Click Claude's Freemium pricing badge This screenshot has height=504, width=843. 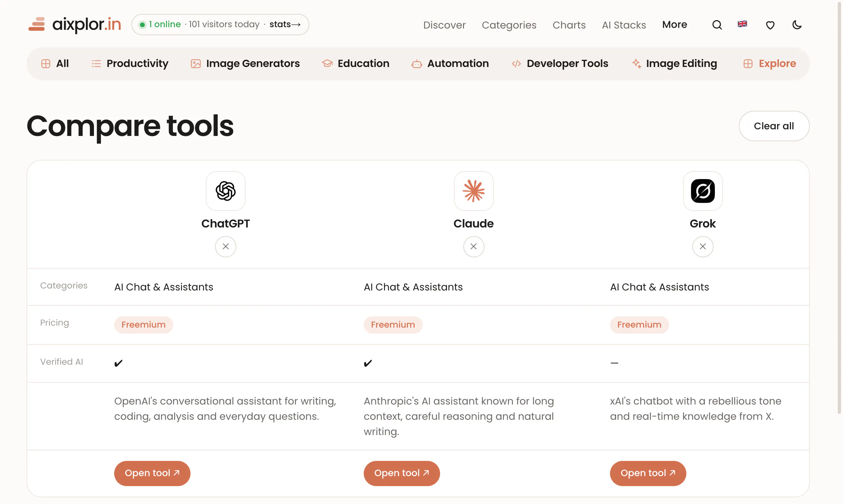393,325
